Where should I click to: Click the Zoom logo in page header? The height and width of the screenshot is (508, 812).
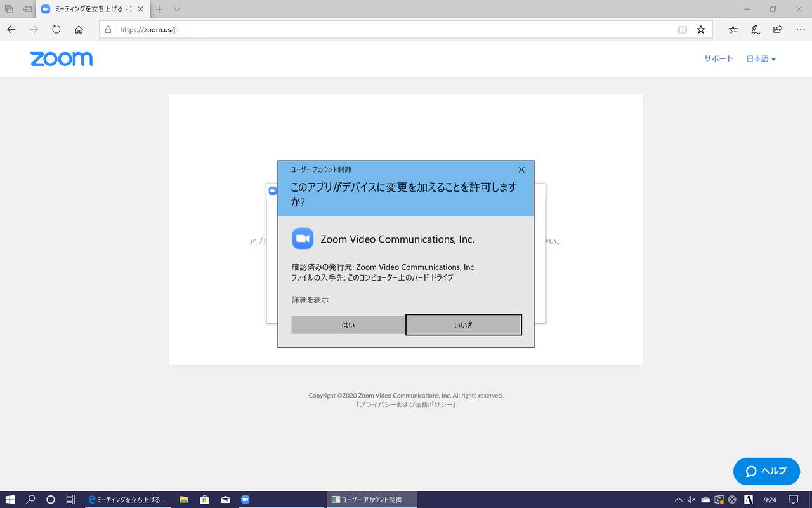[x=62, y=58]
